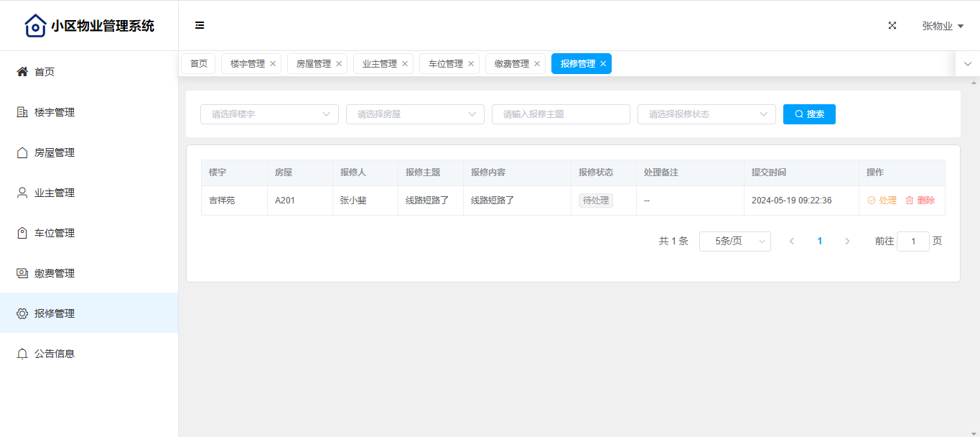
Task: Open 车位管理 from the sidebar
Action: point(55,233)
